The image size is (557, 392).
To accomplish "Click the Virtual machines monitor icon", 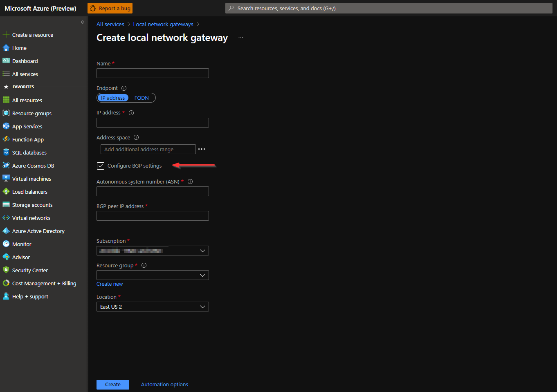I will coord(6,179).
